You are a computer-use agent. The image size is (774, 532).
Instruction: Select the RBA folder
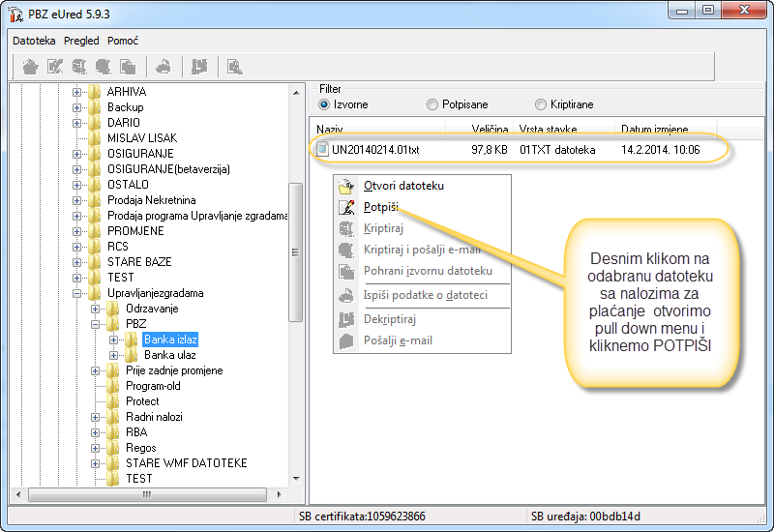pos(136,432)
